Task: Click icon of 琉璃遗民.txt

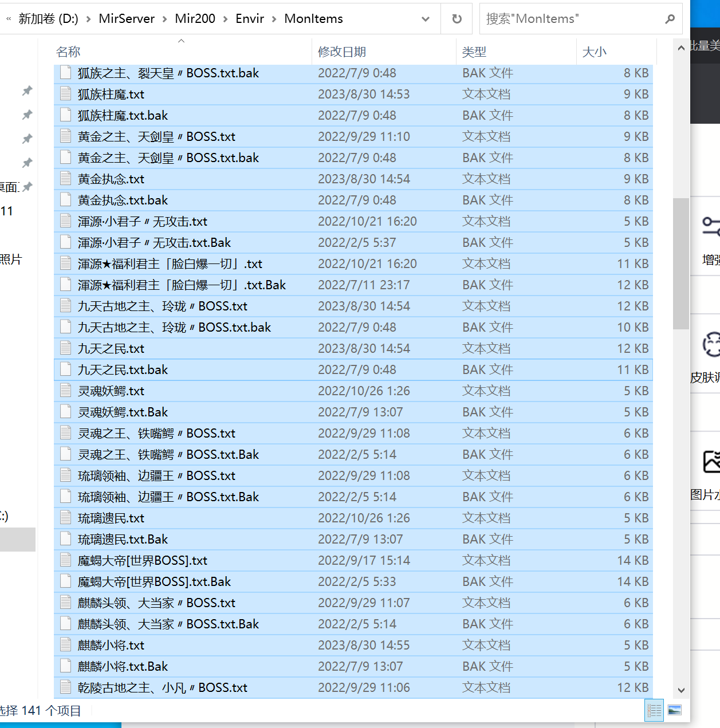Action: 66,518
